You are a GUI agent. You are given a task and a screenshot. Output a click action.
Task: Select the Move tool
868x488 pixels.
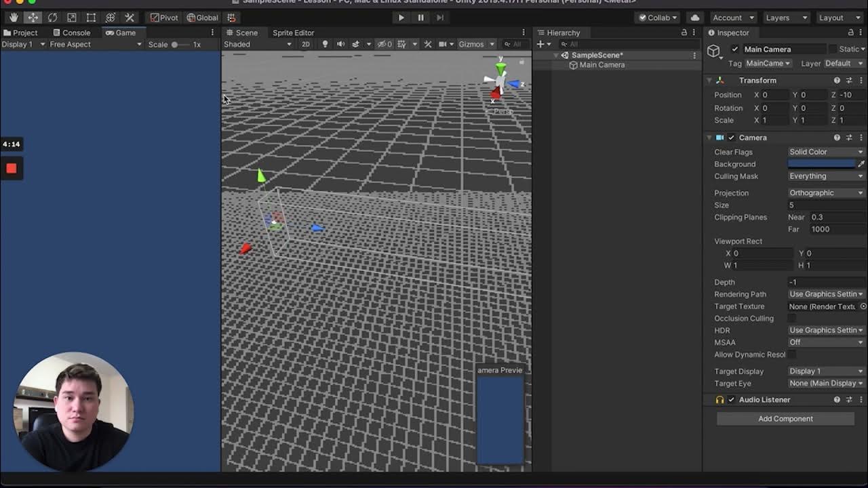pyautogui.click(x=33, y=18)
